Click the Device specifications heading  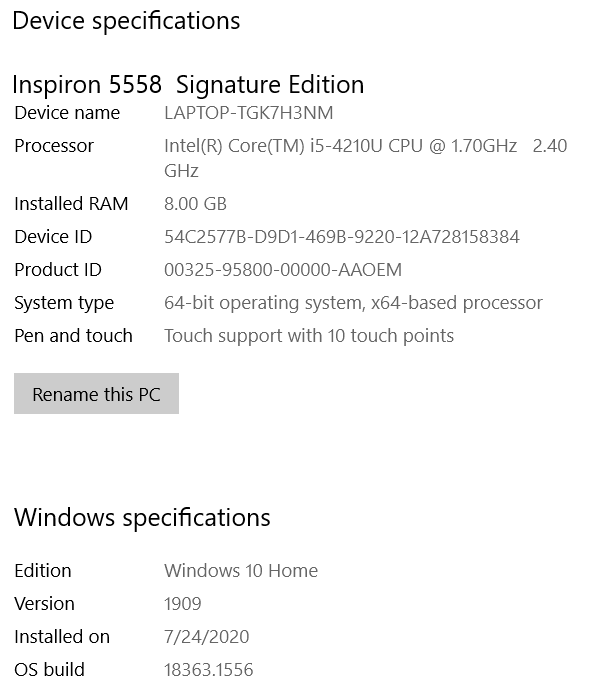point(126,21)
